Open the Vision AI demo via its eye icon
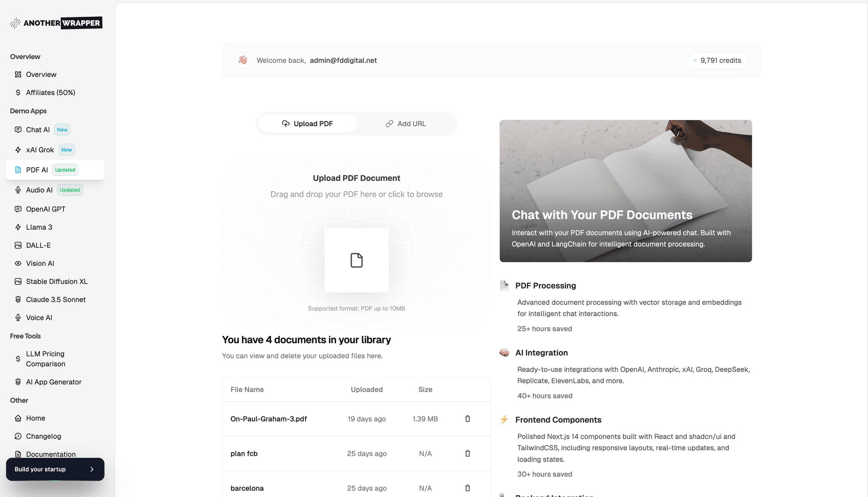Screen dimensions: 868x497 [18, 263]
